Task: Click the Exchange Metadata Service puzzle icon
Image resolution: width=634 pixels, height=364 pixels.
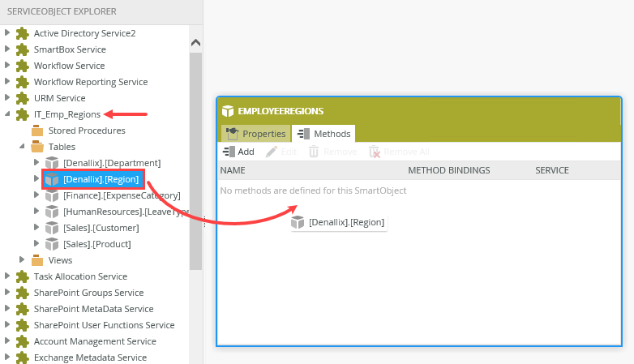Action: 22,358
